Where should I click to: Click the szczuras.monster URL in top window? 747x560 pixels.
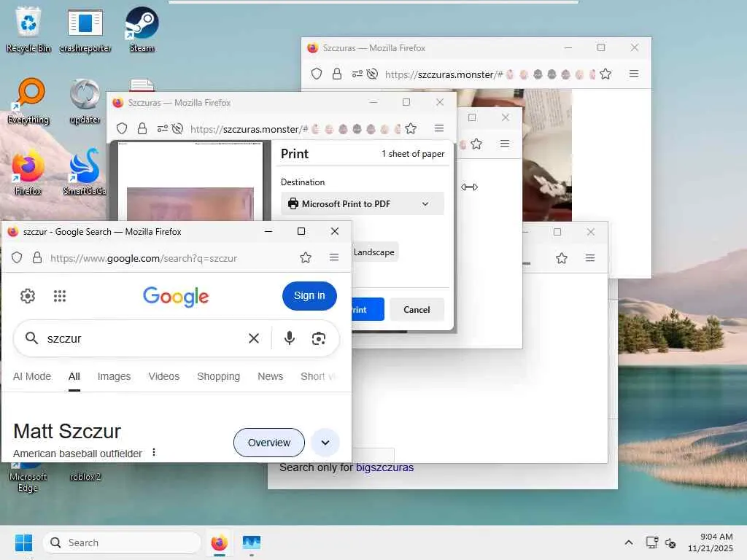(444, 74)
